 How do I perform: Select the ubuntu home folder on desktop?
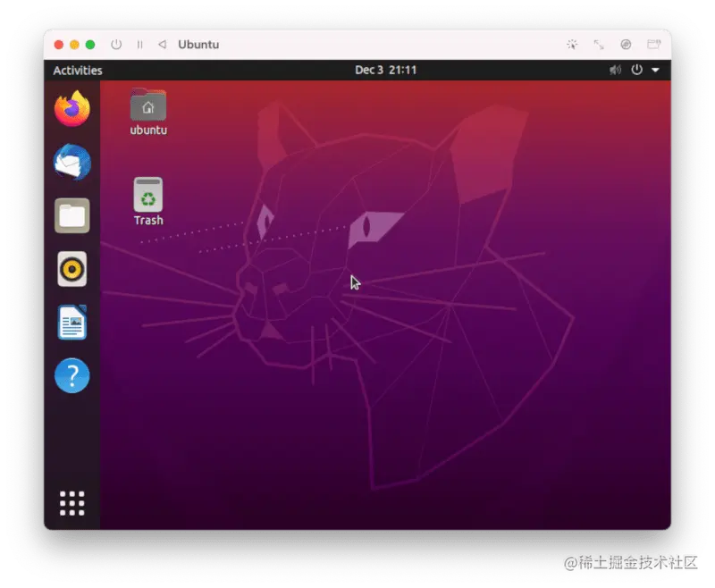(148, 112)
